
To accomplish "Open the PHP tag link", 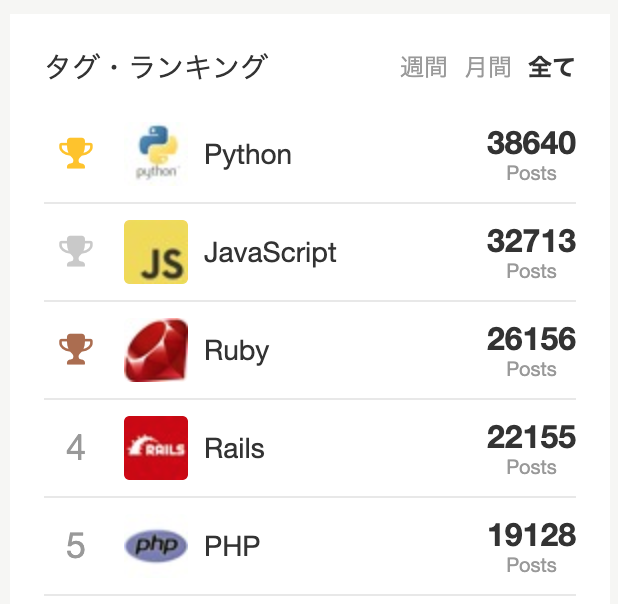I will click(232, 546).
